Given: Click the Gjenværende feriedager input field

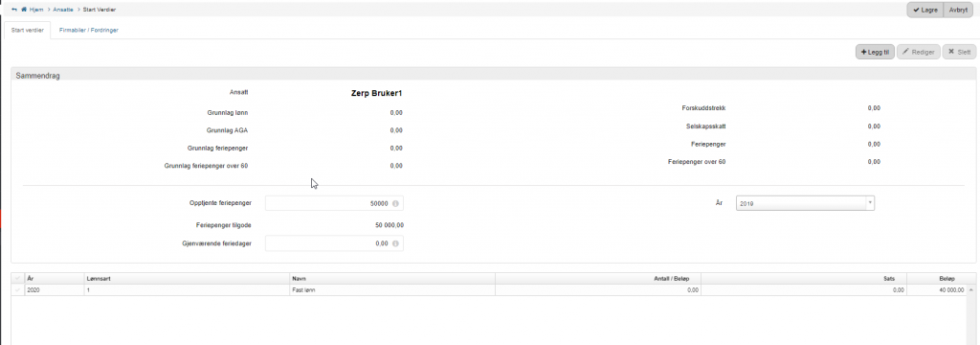Looking at the screenshot, I should pyautogui.click(x=334, y=243).
